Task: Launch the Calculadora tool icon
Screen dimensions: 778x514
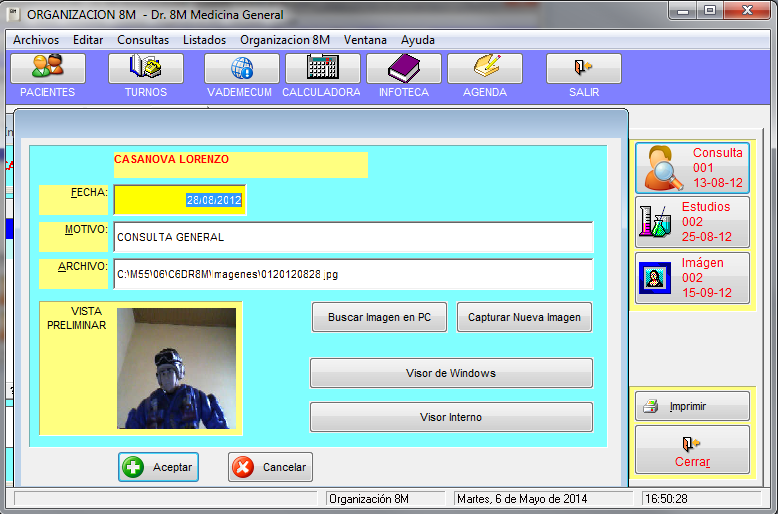Action: (x=322, y=68)
